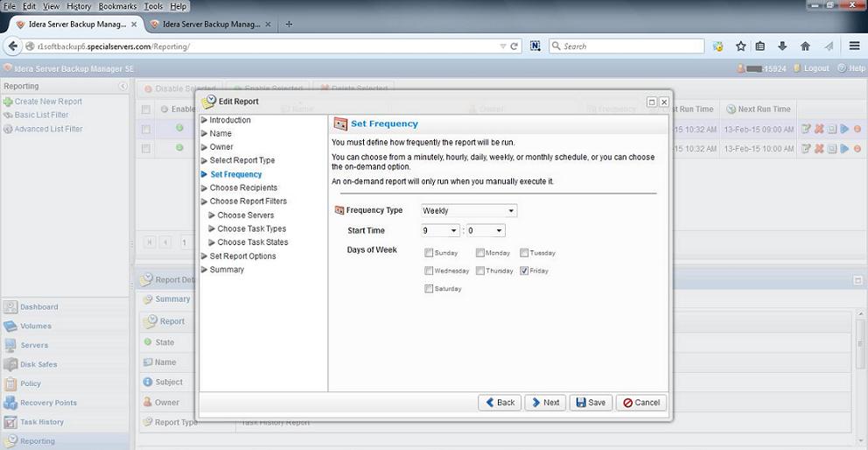This screenshot has height=450, width=868.
Task: Go to Choose Recipients step
Action: click(x=243, y=188)
